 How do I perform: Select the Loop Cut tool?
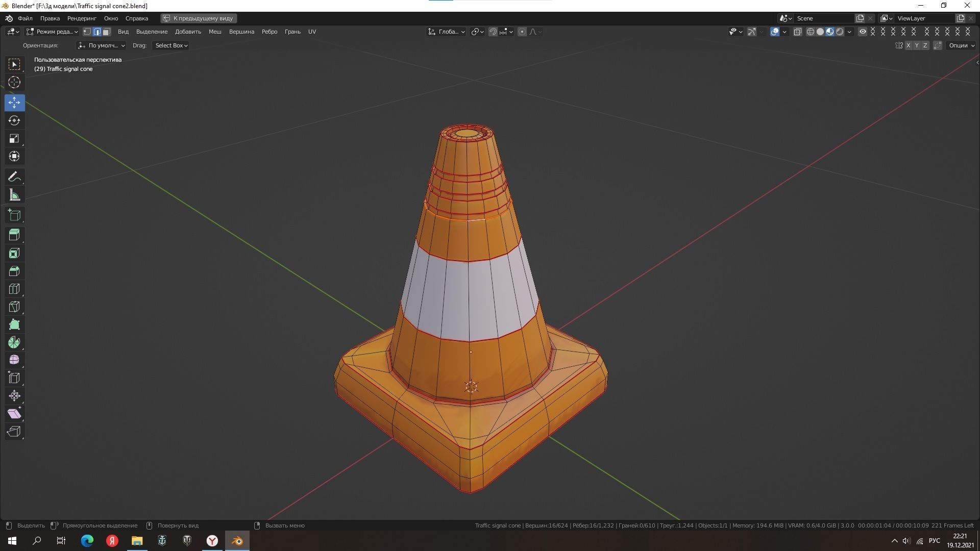click(14, 289)
